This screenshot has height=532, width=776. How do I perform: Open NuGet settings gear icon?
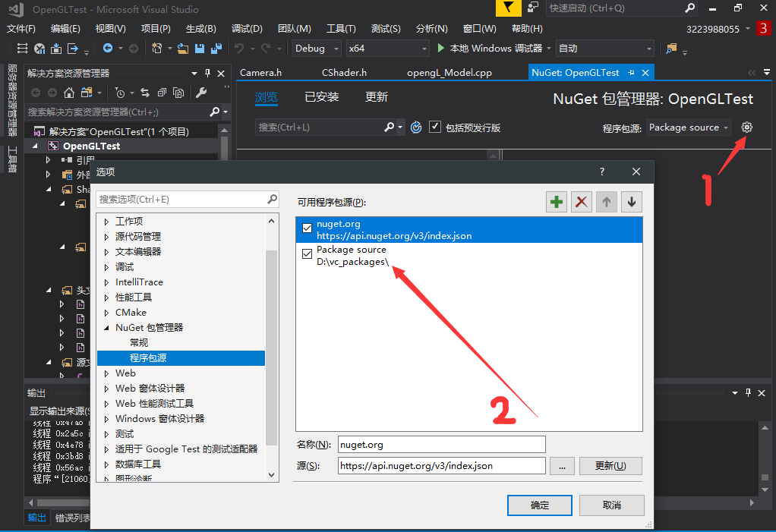tap(747, 127)
